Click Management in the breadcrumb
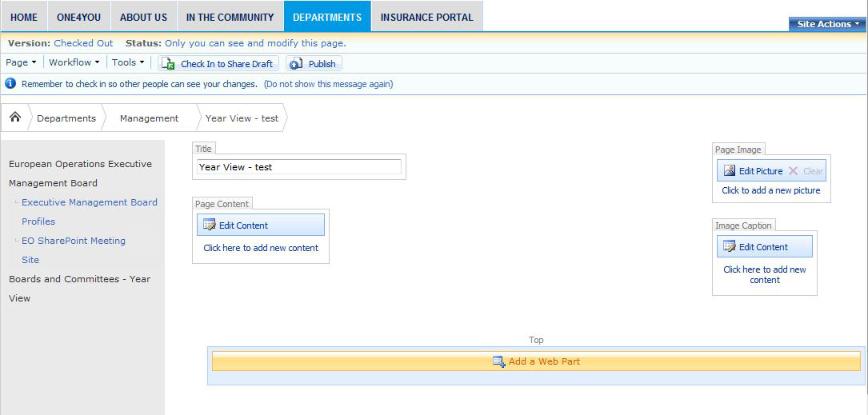868x415 pixels. coord(149,118)
